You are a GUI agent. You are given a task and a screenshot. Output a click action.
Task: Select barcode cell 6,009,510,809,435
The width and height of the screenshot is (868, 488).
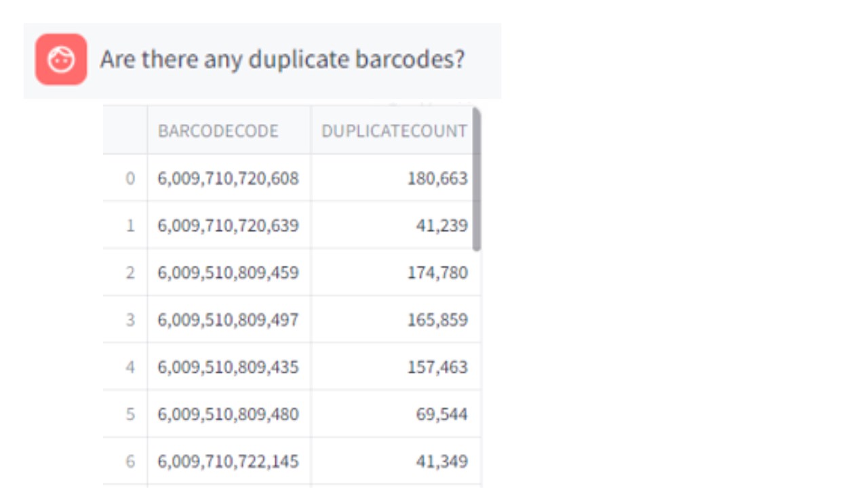tap(229, 367)
